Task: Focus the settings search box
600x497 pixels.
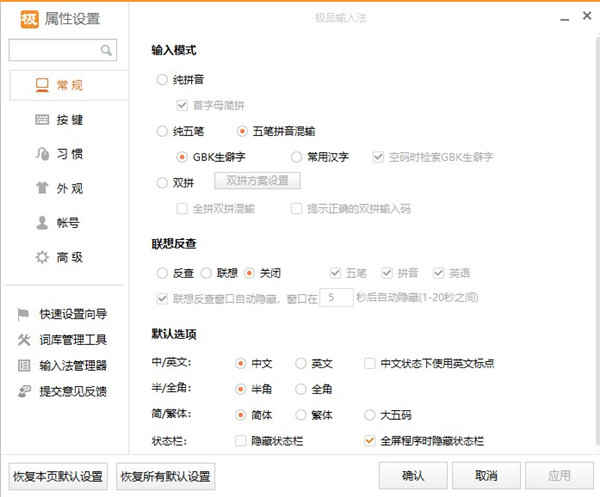Action: (63, 50)
